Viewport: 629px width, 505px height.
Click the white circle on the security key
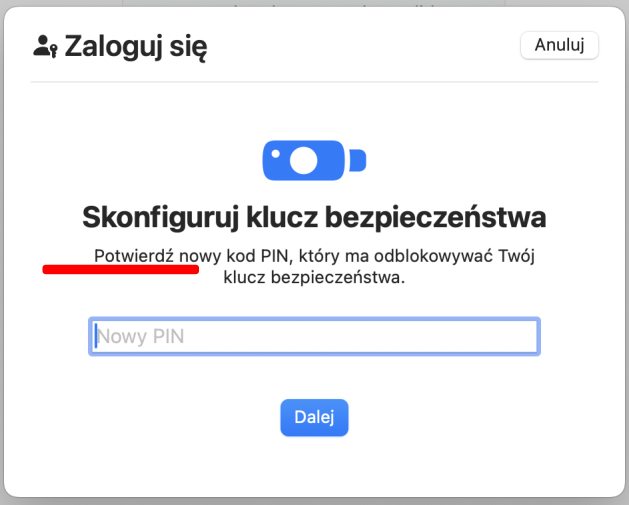click(x=303, y=160)
